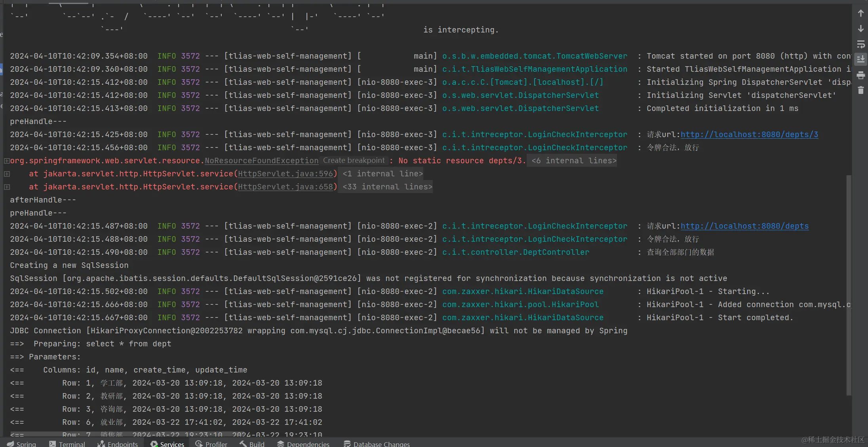This screenshot has width=868, height=447.
Task: Expand the folded '<33 internal lines>' section
Action: (x=387, y=187)
